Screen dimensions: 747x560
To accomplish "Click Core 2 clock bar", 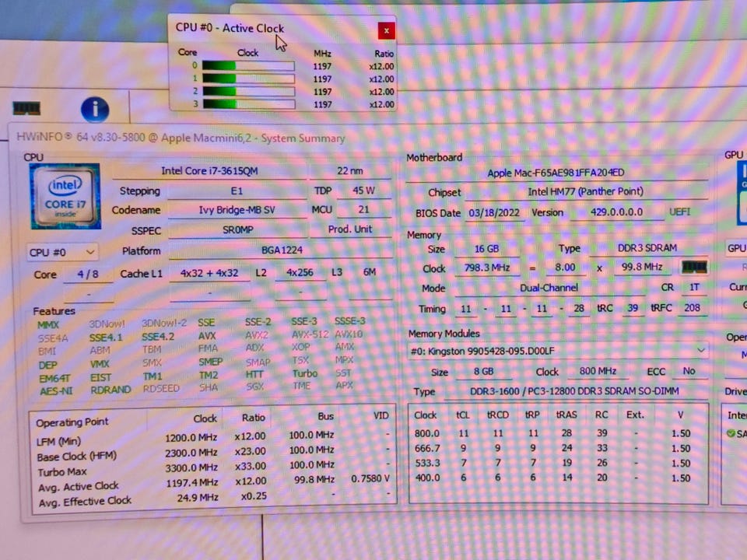I will [x=247, y=92].
